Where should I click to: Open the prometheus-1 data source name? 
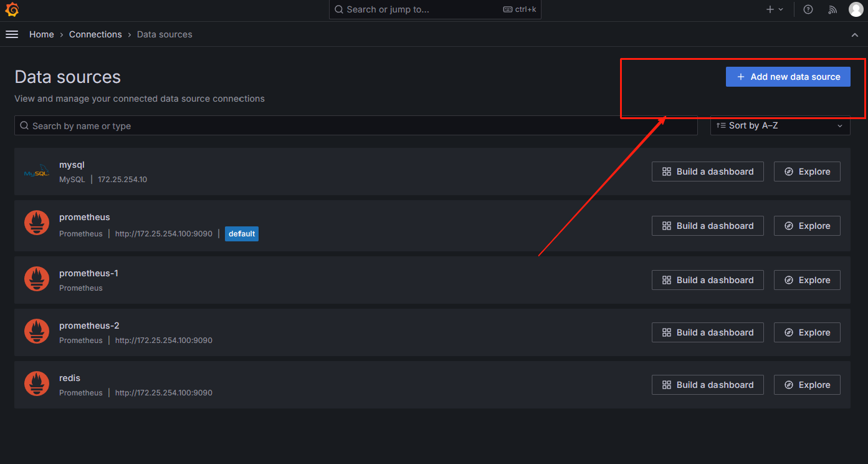pos(88,273)
